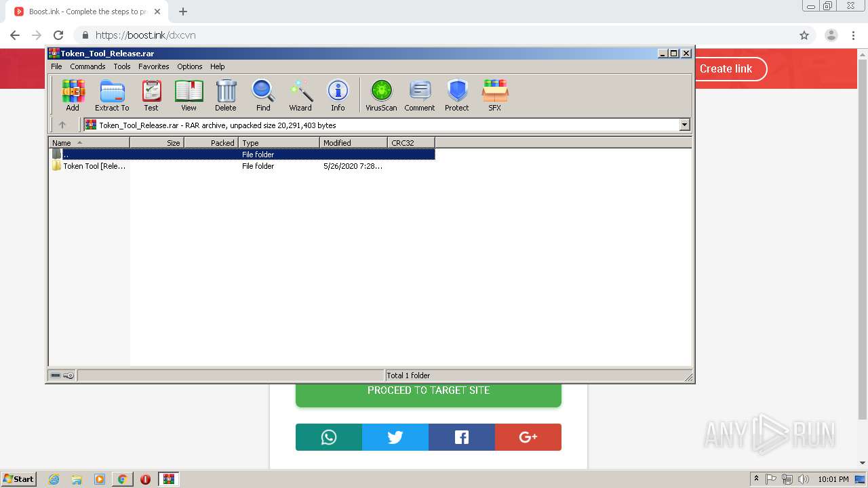Sort by Modified column header

tap(353, 142)
